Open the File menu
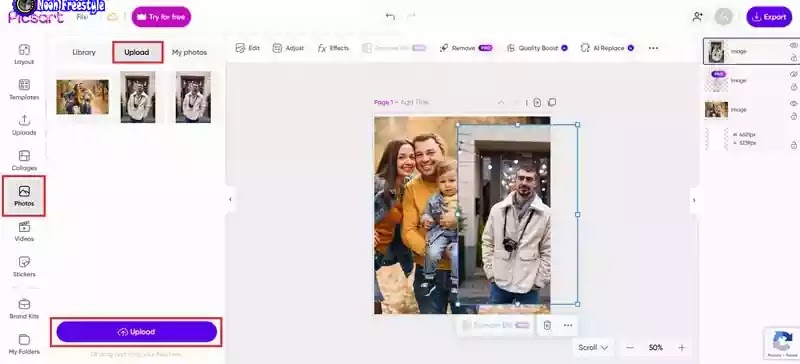 point(82,17)
